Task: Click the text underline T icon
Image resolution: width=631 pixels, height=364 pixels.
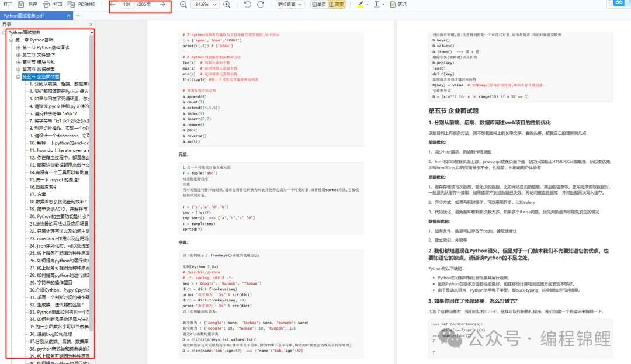Action: pos(377,5)
